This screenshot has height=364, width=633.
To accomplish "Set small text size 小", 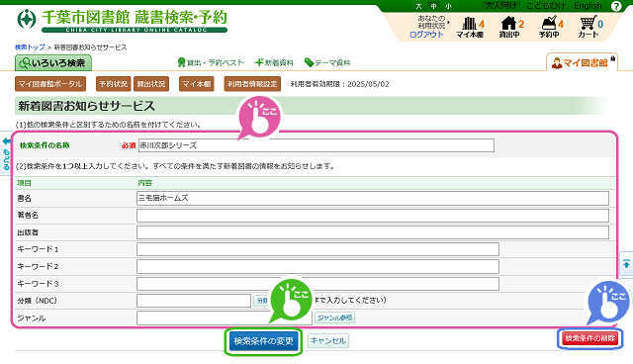I will [448, 6].
